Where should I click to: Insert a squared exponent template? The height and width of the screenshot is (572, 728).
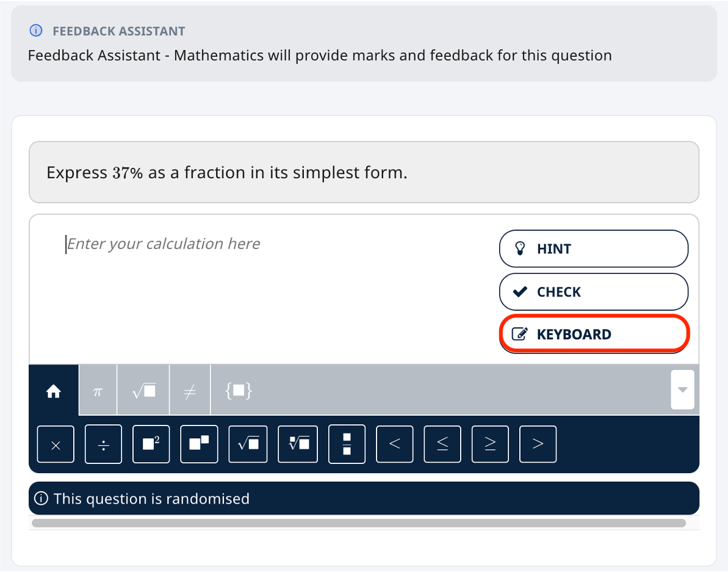tap(151, 444)
